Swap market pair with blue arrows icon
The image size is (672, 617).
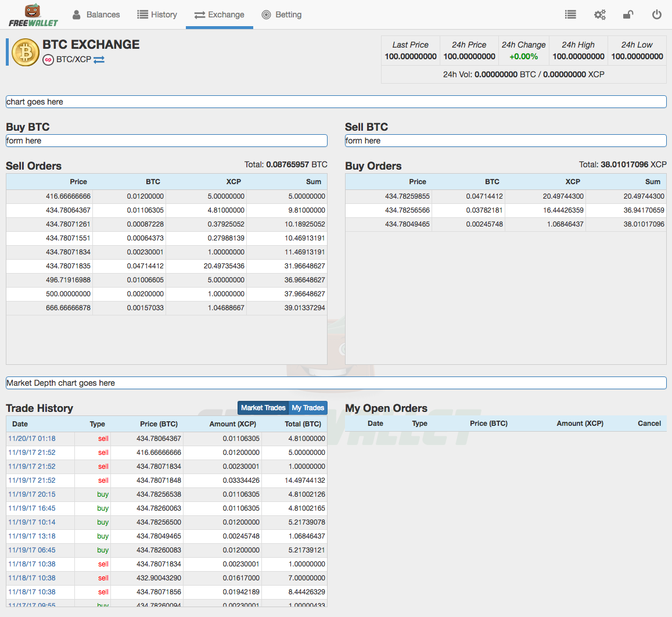[99, 60]
